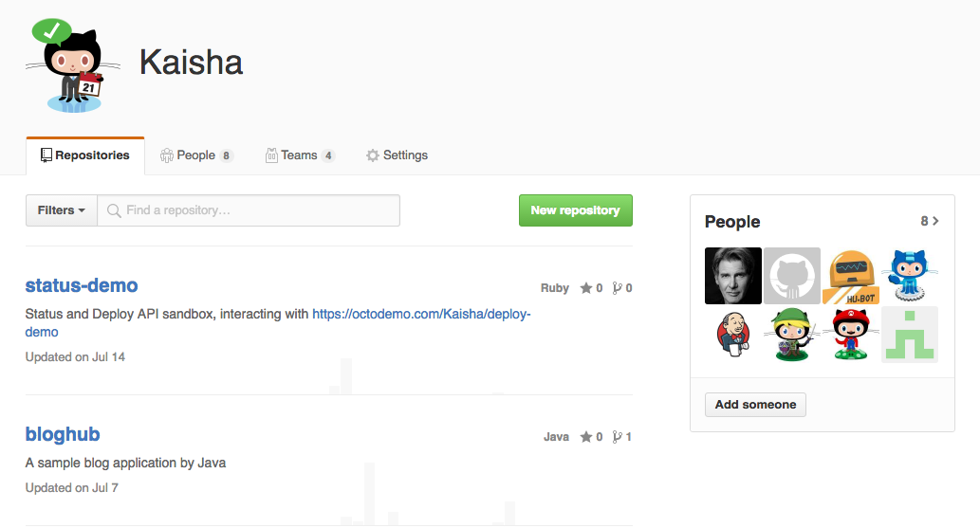This screenshot has height=528, width=980.
Task: Open the status-demo repository link
Action: click(x=82, y=285)
